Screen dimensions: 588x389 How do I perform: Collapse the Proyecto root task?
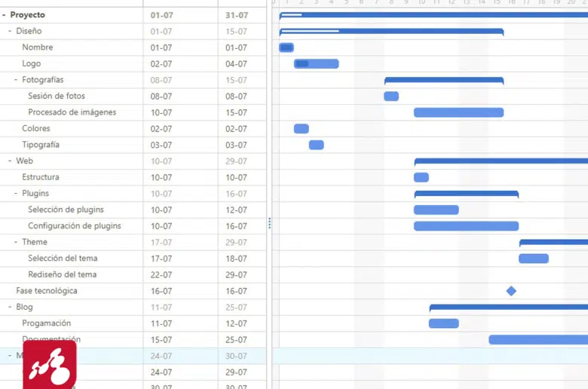(4, 15)
